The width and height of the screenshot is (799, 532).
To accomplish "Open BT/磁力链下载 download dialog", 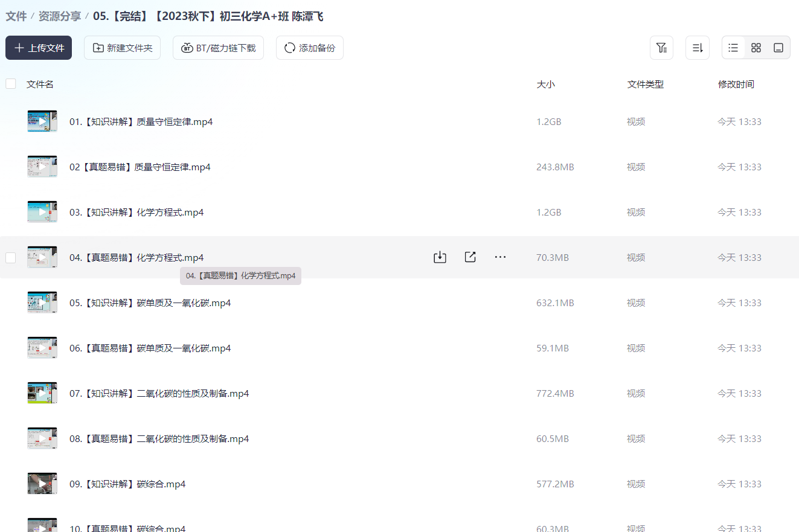I will (218, 47).
